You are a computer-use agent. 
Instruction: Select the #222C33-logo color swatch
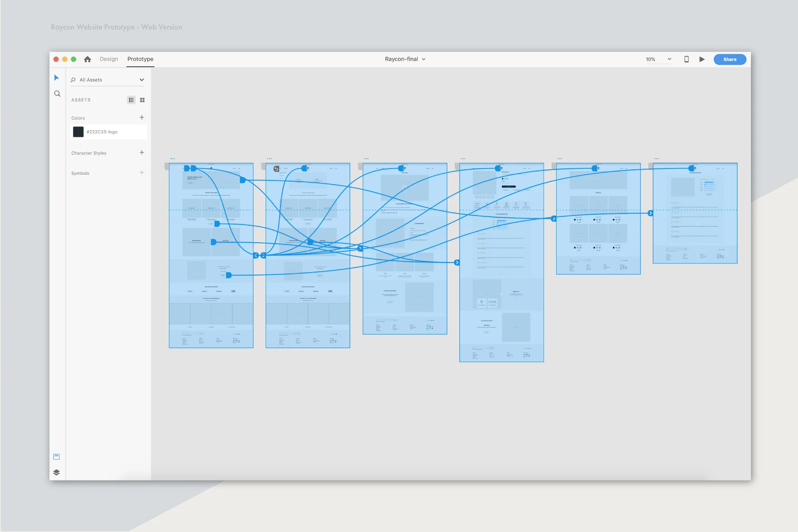[x=78, y=132]
